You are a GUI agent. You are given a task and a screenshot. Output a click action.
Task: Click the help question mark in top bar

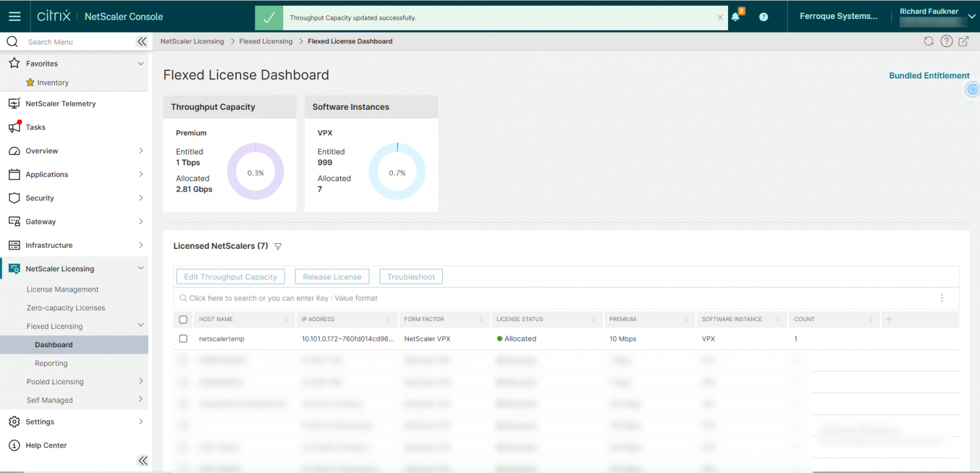763,17
